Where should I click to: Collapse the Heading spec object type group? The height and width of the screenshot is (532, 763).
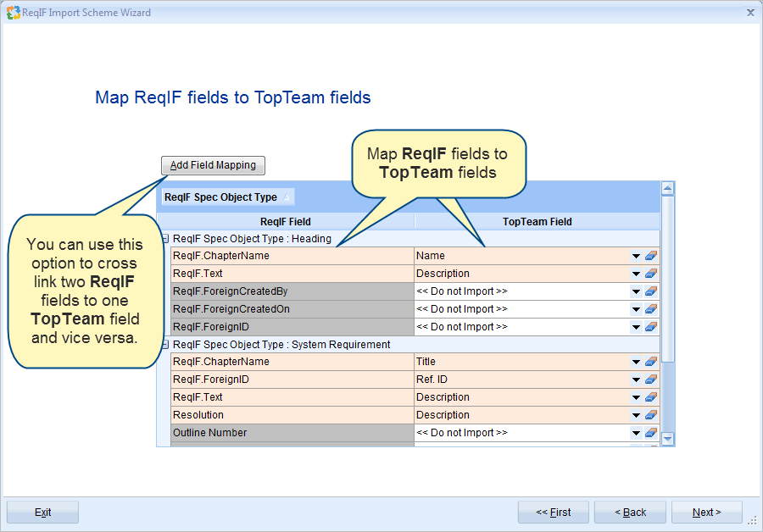[x=165, y=239]
